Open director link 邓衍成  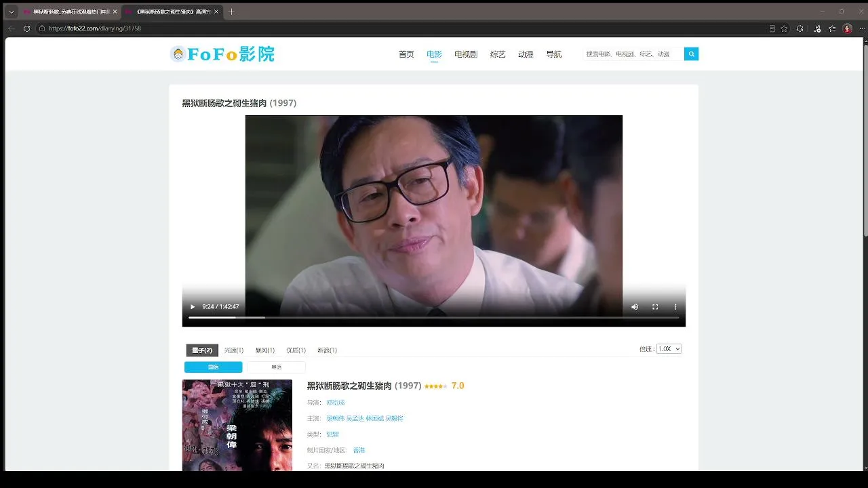(336, 403)
